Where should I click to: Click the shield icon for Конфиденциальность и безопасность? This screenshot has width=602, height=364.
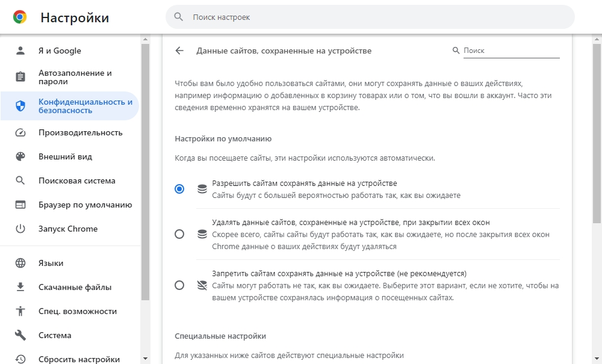(20, 106)
